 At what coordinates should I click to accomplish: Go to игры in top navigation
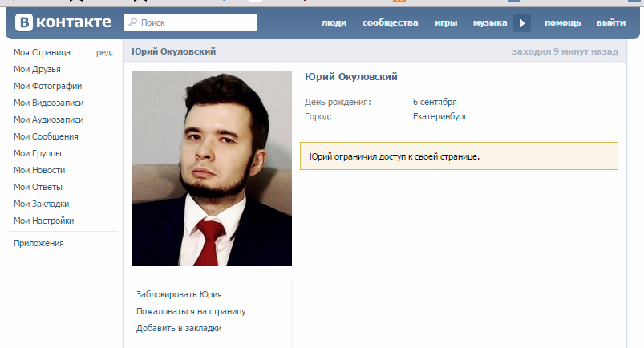coord(446,22)
